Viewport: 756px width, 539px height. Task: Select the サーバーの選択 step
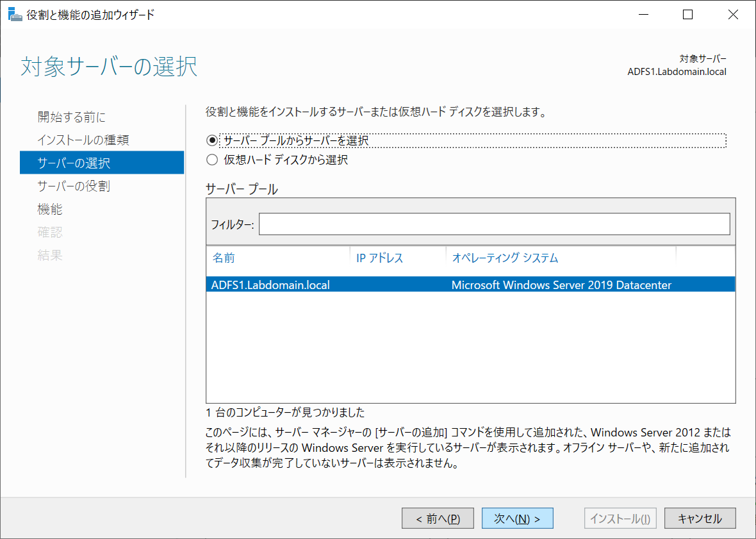[102, 163]
